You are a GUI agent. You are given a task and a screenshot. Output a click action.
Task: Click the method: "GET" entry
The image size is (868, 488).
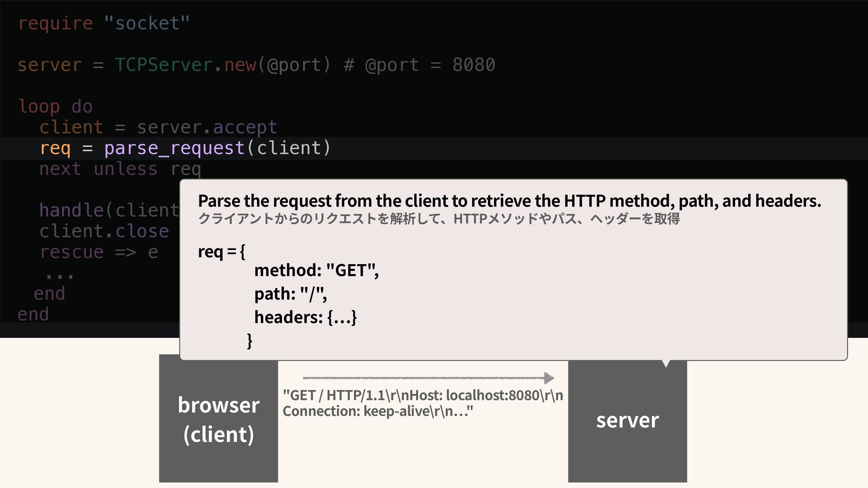pyautogui.click(x=316, y=270)
